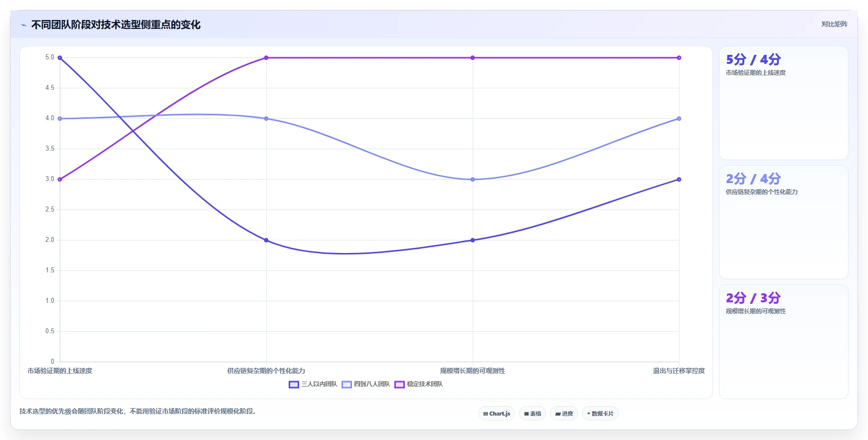Click the small icon beside the chart title

[x=23, y=25]
